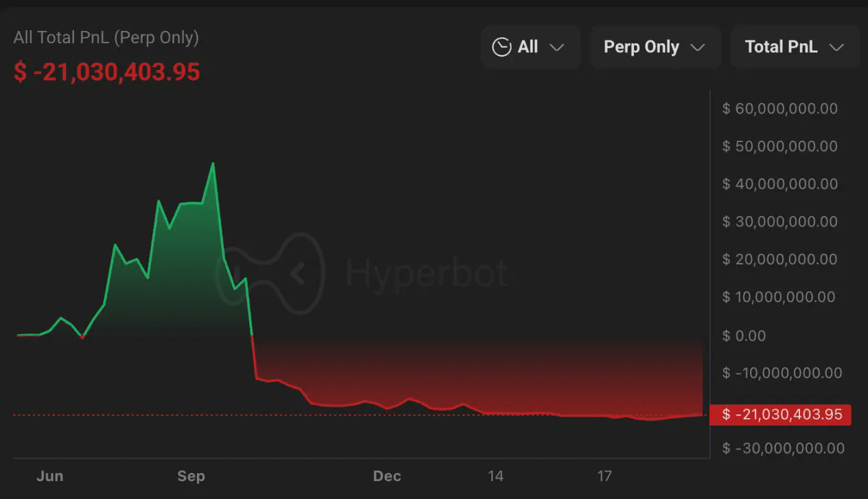Image resolution: width=868 pixels, height=499 pixels.
Task: Select the Jun marker on the time axis
Action: (x=49, y=476)
